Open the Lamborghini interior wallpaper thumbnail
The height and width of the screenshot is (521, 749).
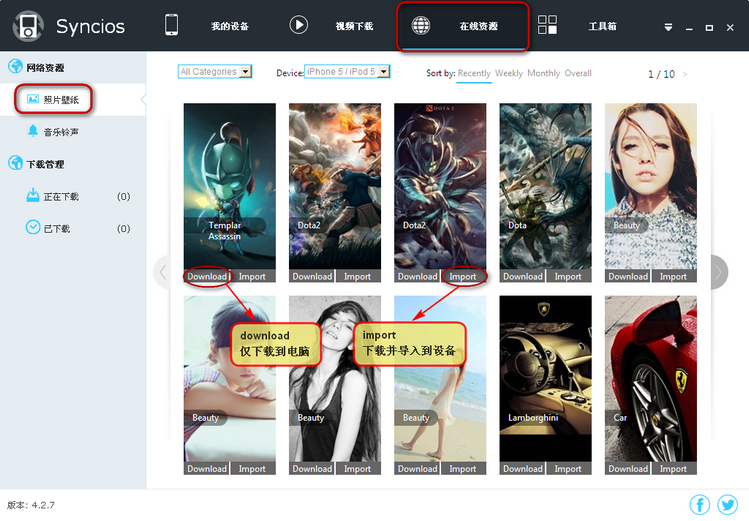(x=546, y=379)
